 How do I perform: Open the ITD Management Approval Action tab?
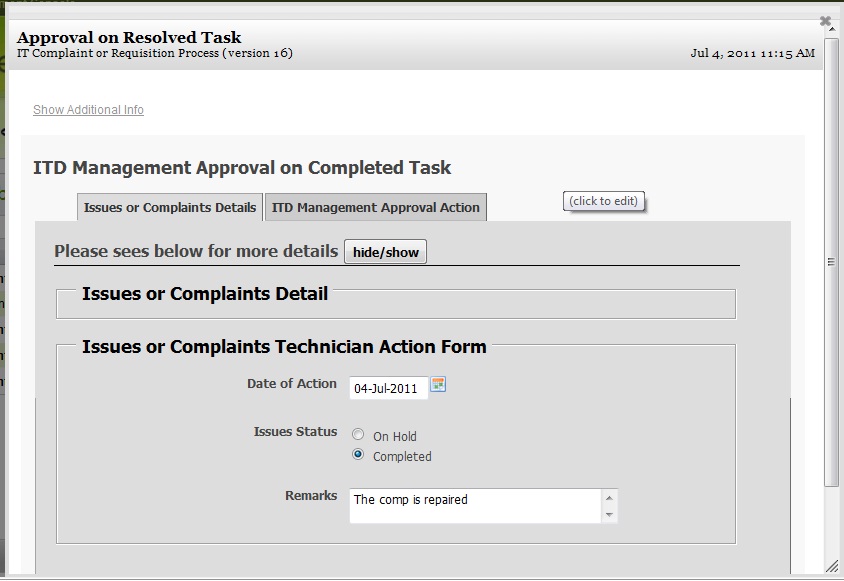click(x=376, y=208)
